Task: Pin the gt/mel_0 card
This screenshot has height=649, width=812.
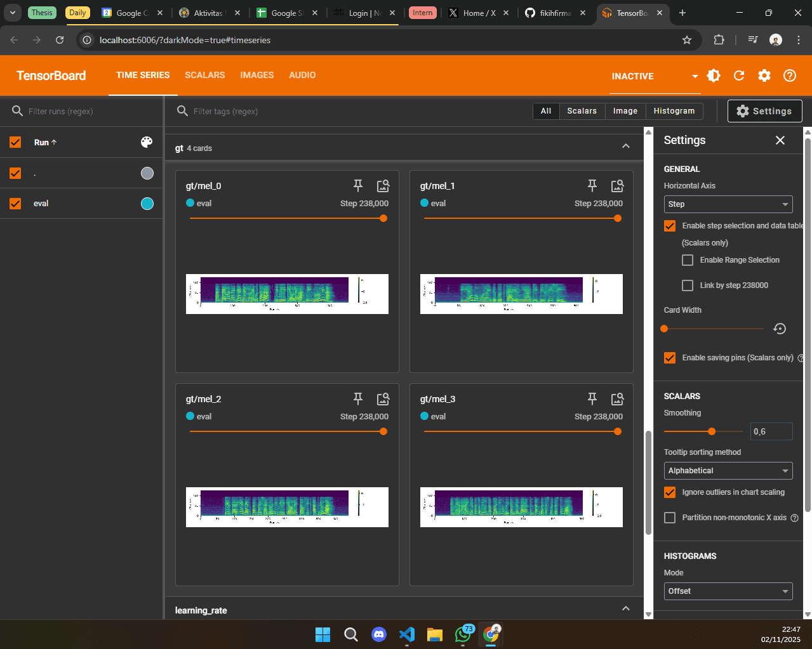Action: pos(358,186)
